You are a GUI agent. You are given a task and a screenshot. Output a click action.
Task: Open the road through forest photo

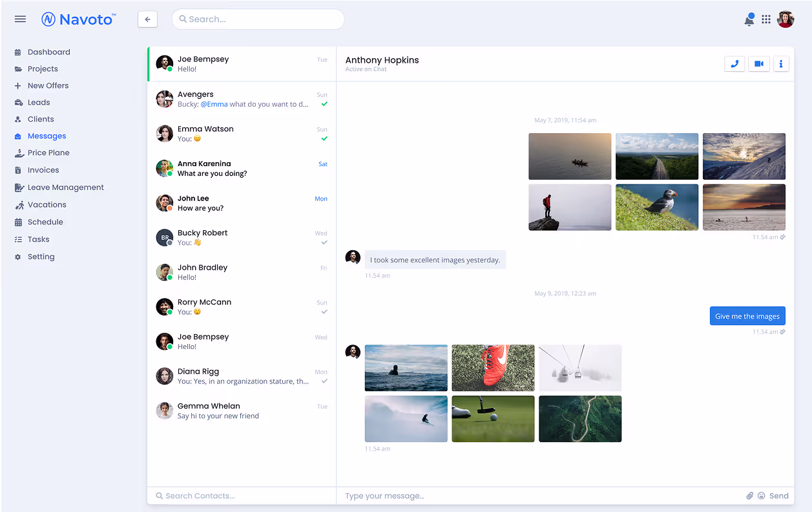point(657,156)
